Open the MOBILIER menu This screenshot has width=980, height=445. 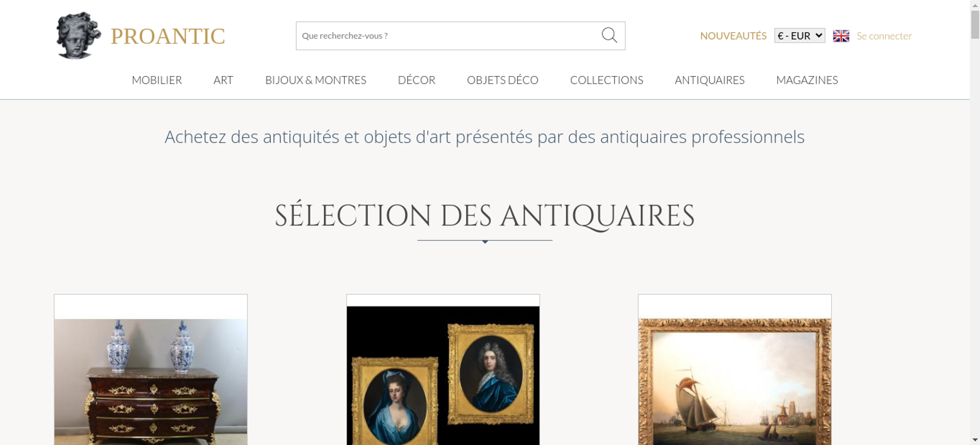click(x=157, y=80)
